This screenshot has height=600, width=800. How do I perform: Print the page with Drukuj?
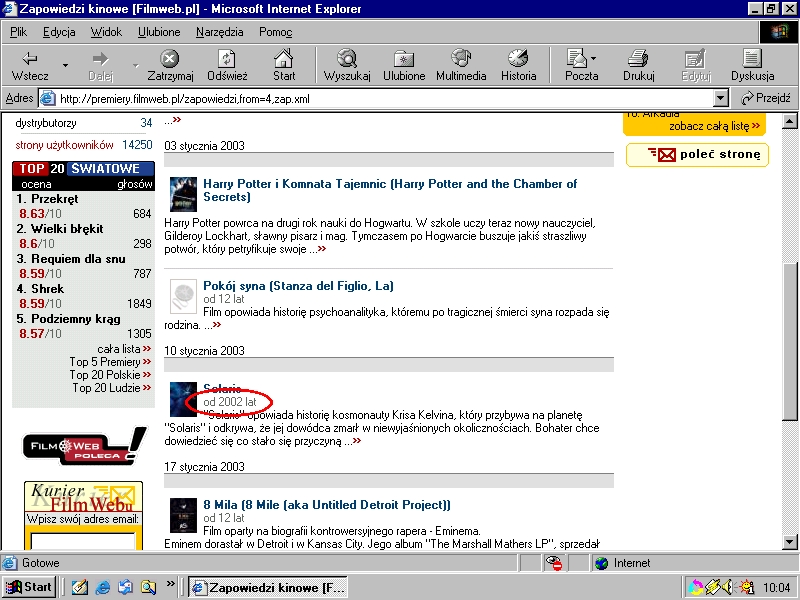pos(638,65)
